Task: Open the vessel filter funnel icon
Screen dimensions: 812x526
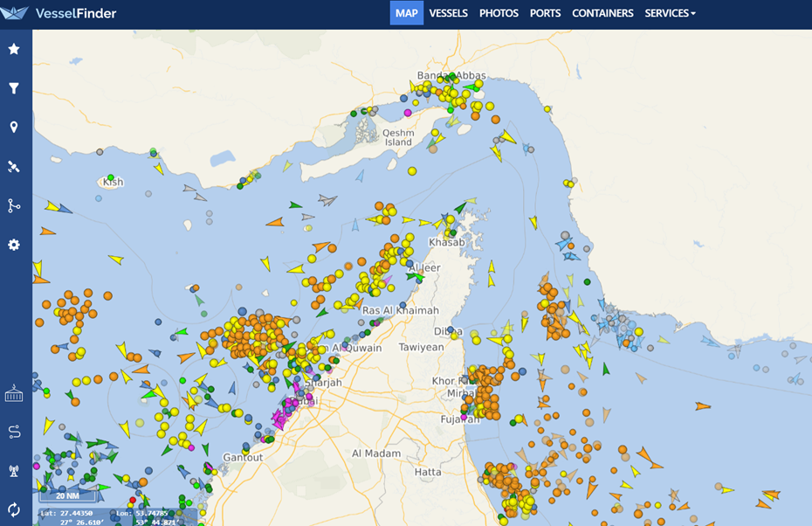Action: (14, 88)
